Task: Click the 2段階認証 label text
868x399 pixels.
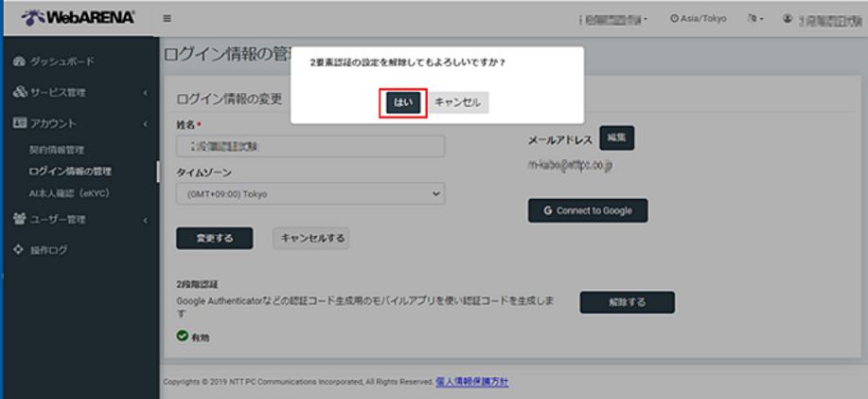Action: coord(197,283)
